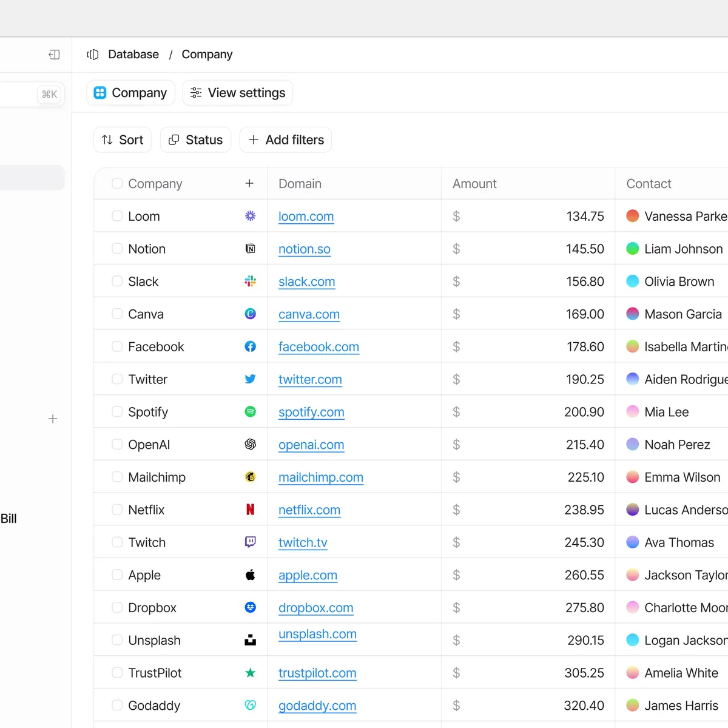The height and width of the screenshot is (728, 728).
Task: Select the Noah Perez contact cell
Action: (672, 444)
